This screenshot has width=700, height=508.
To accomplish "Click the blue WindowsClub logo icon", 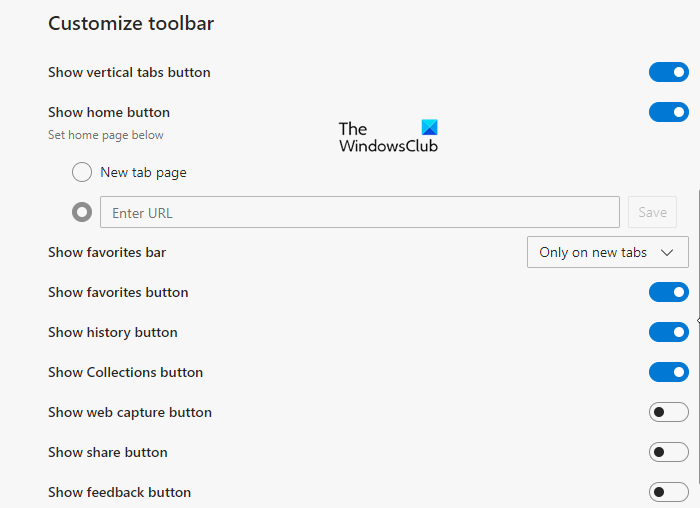I will pos(429,128).
